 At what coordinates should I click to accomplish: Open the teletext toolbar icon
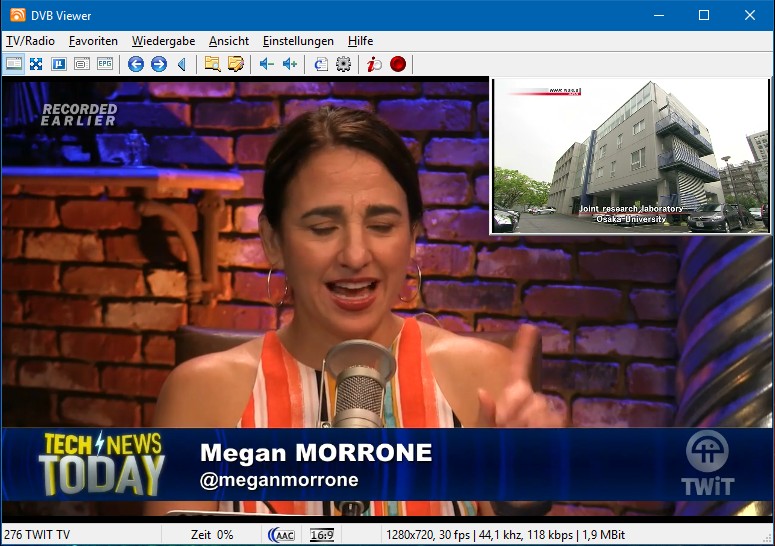[x=82, y=64]
